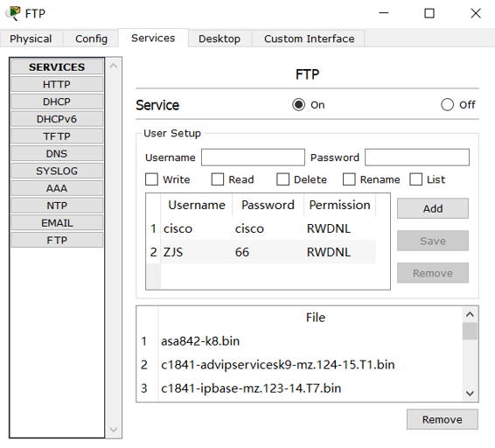Select the EMAIL service
Image resolution: width=495 pixels, height=448 pixels.
57,223
